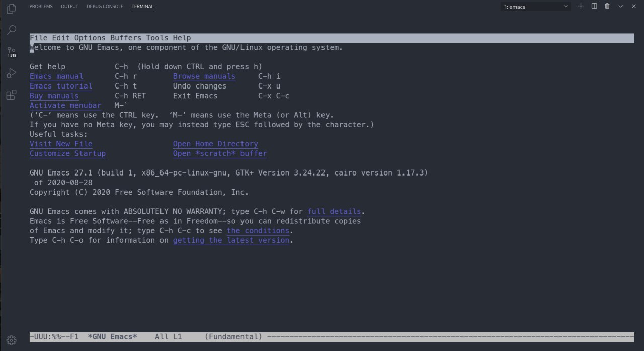This screenshot has width=644, height=351.
Task: Open Source Control with 518 badge
Action: point(11,52)
